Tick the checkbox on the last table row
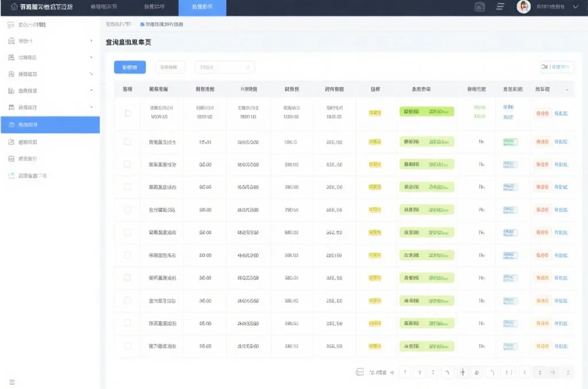 pos(127,345)
